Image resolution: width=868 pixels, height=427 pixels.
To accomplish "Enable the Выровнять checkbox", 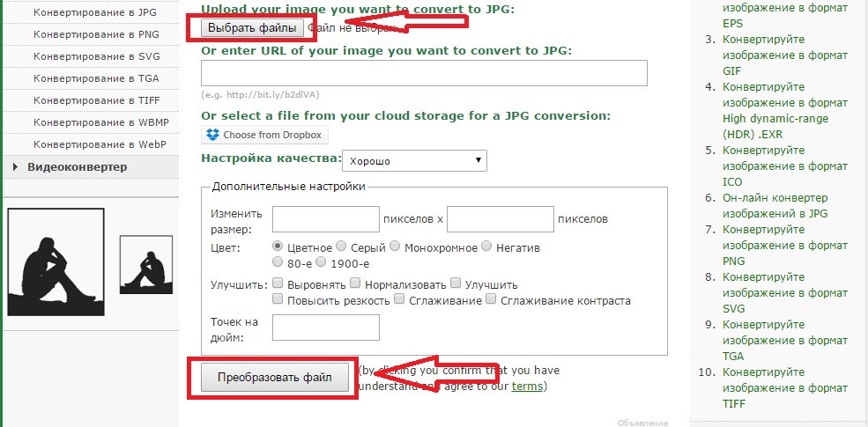I will point(278,284).
